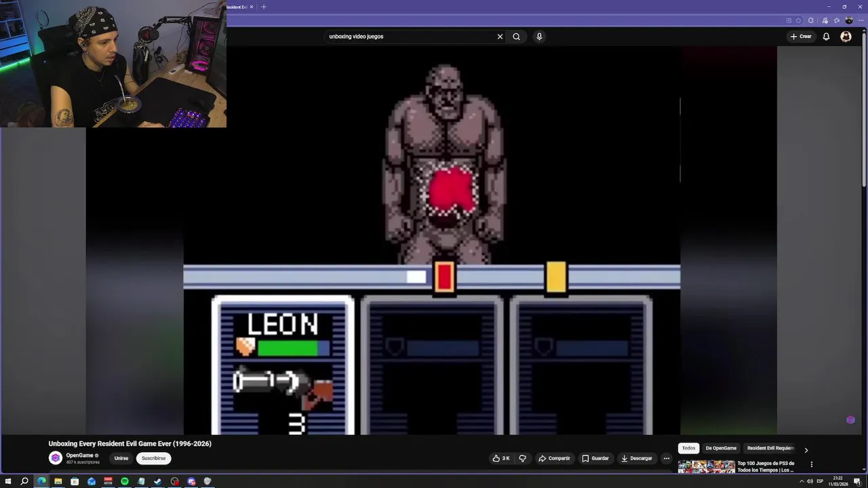Screen dimensions: 868x488
Task: Click the YouTube search magnifier button
Action: 516,37
